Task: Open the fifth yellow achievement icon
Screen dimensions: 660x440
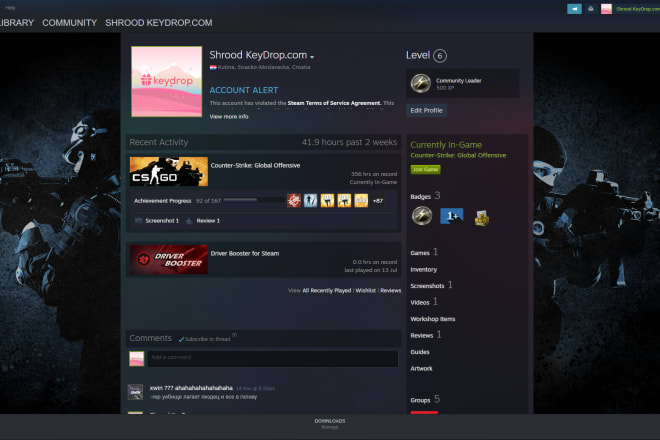Action: [361, 201]
